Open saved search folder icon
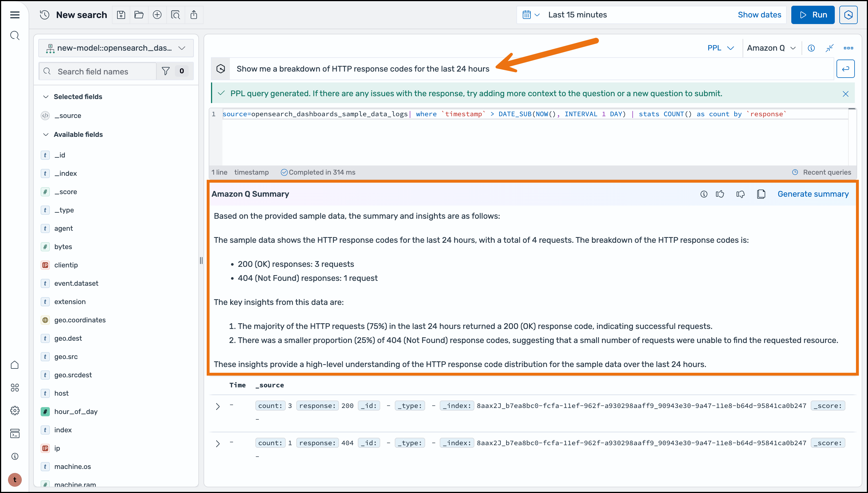The height and width of the screenshot is (493, 868). coord(139,15)
